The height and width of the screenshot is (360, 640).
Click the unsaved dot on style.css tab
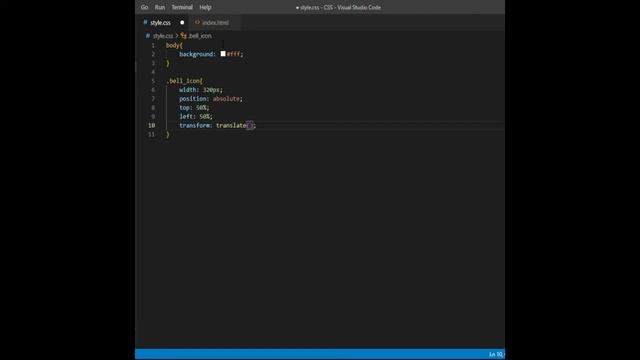coord(182,22)
